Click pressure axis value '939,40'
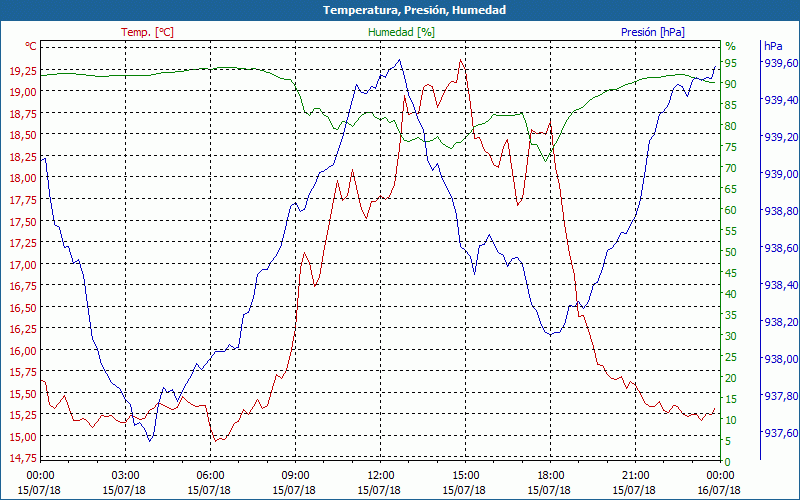Screen dimensions: 800x500 point(780,101)
